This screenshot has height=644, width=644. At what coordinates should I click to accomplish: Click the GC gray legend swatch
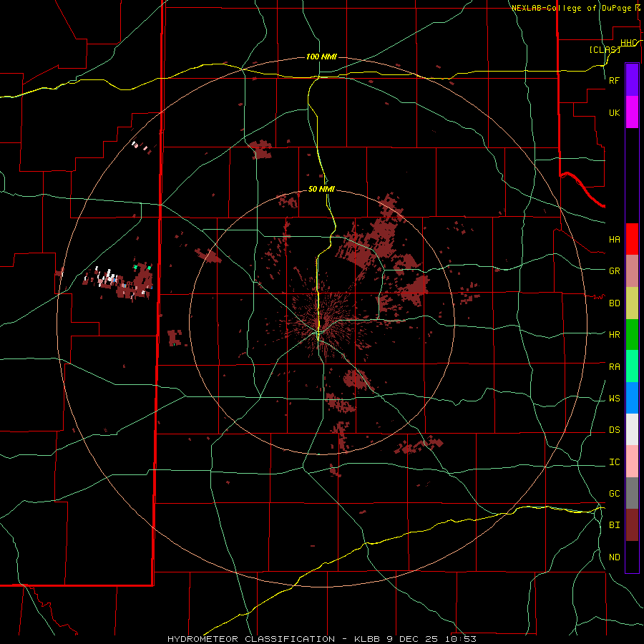coord(632,493)
